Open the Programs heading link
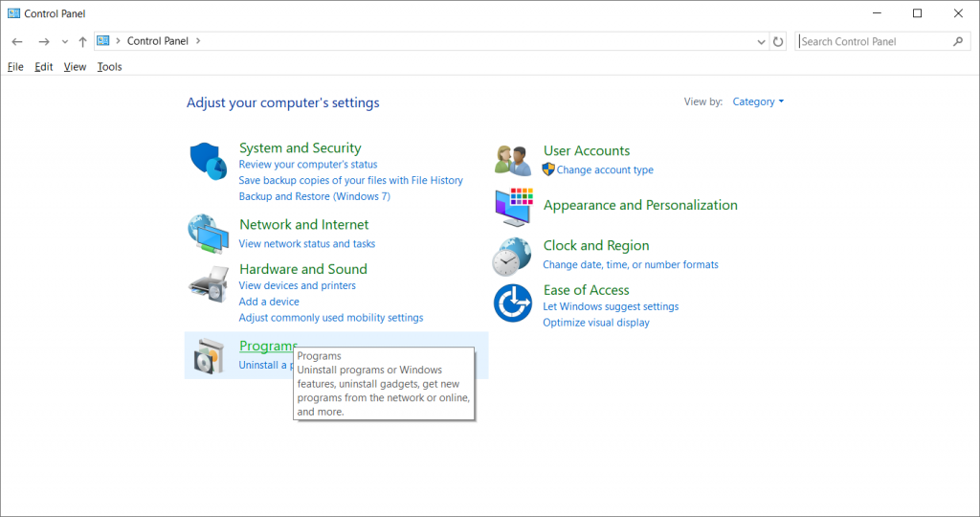980x517 pixels. [268, 346]
